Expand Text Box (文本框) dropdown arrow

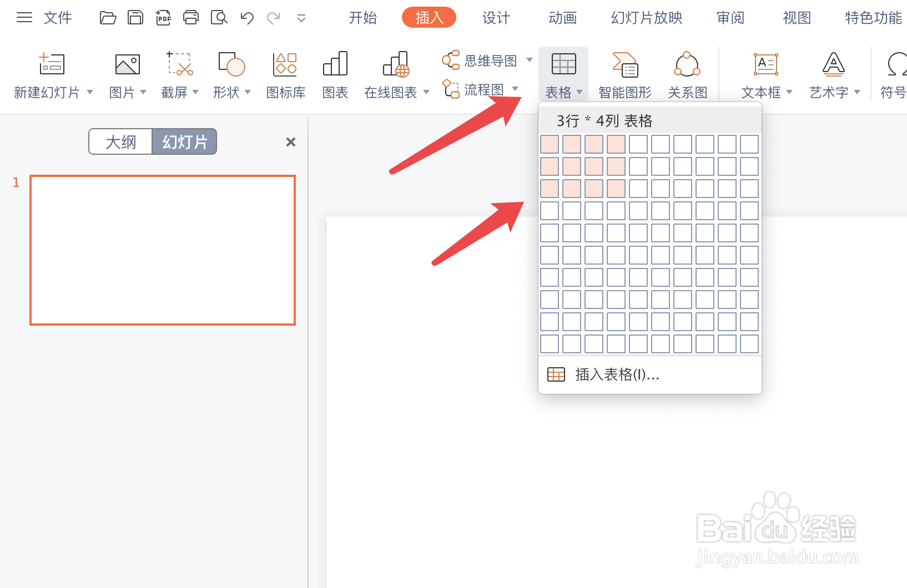789,92
